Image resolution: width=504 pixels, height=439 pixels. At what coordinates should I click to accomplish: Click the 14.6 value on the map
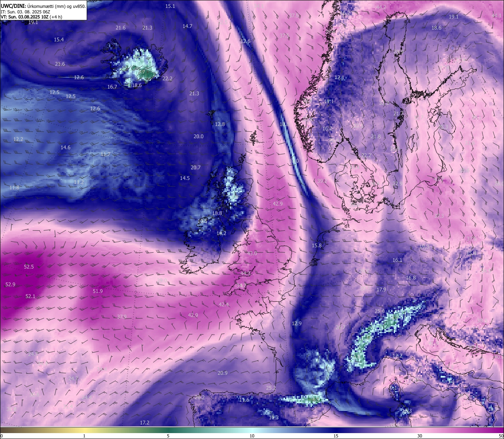click(x=65, y=147)
